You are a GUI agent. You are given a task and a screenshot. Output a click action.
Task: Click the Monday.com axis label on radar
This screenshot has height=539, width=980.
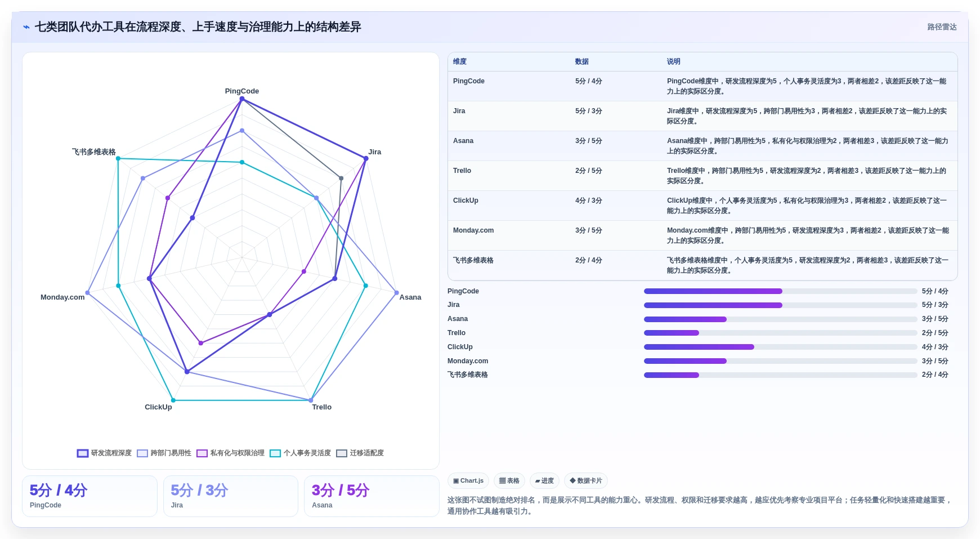click(x=62, y=297)
